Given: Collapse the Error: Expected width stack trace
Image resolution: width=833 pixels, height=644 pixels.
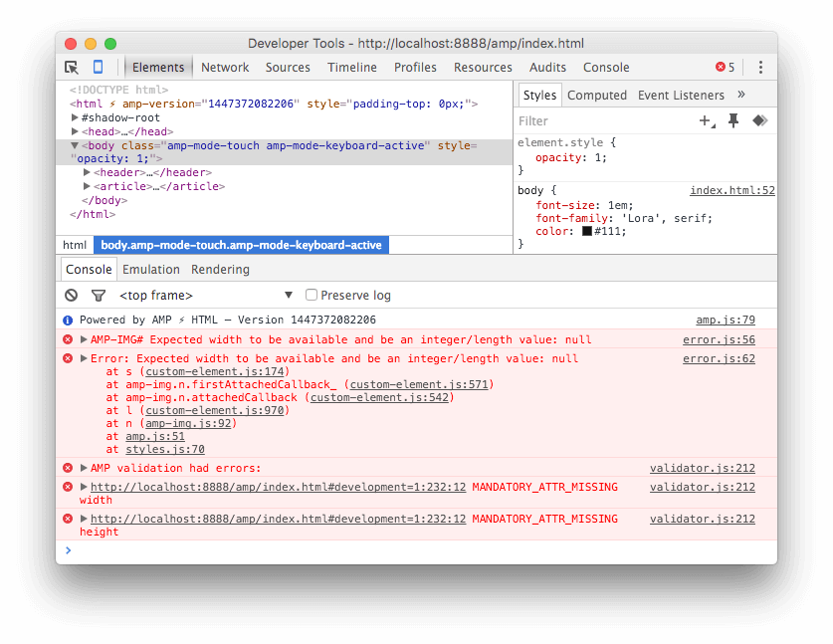Looking at the screenshot, I should (x=84, y=358).
